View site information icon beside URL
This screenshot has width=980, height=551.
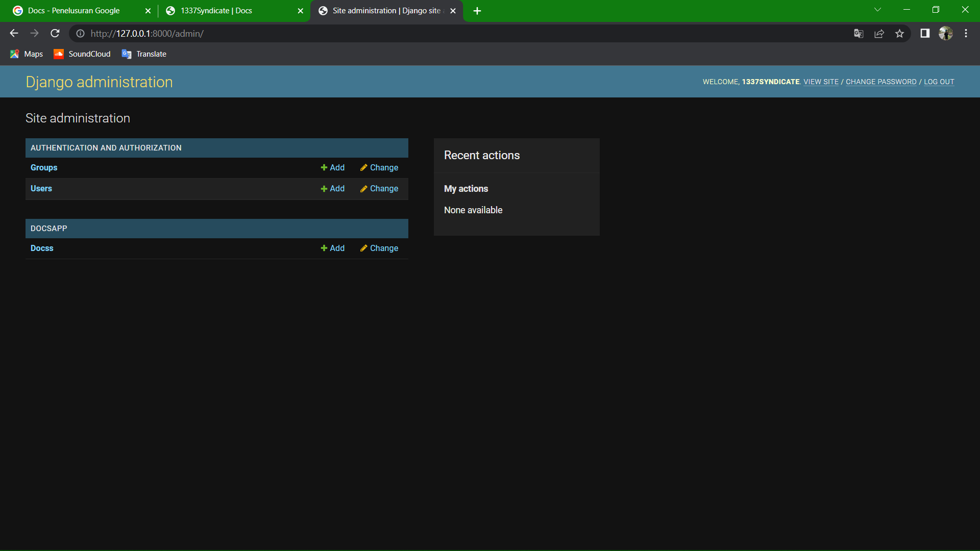tap(80, 34)
